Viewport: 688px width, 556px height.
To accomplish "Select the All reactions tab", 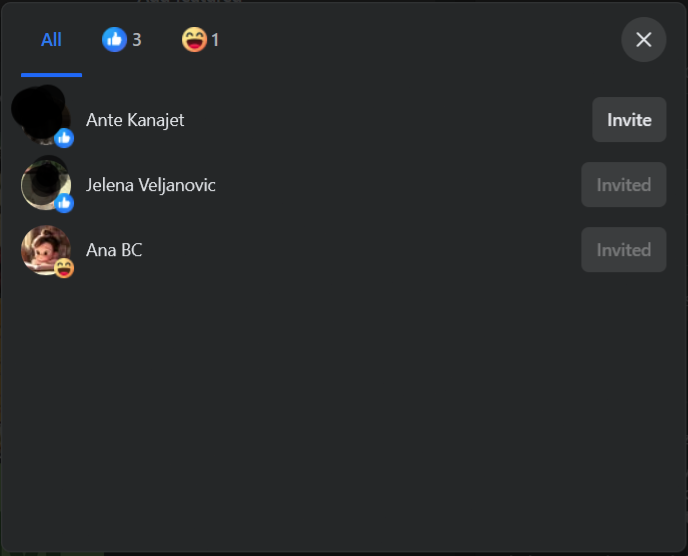I will (x=51, y=40).
